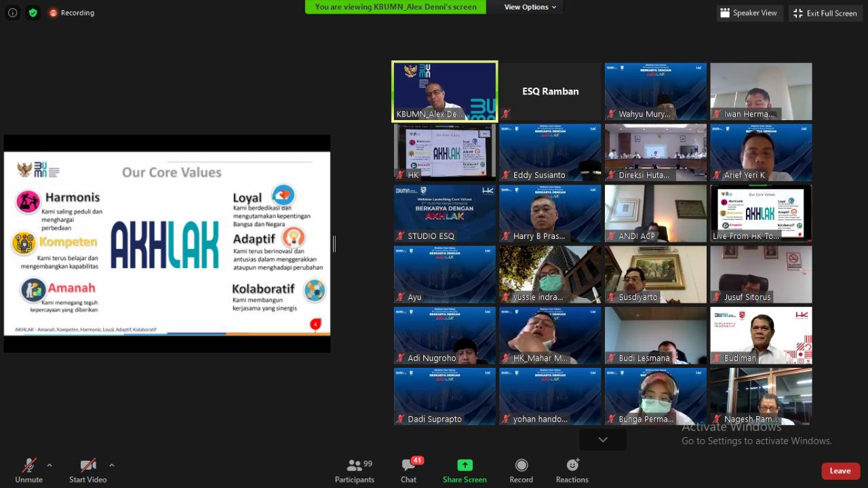The width and height of the screenshot is (868, 488).
Task: Click the screen-sharing notification banner
Action: pos(395,7)
